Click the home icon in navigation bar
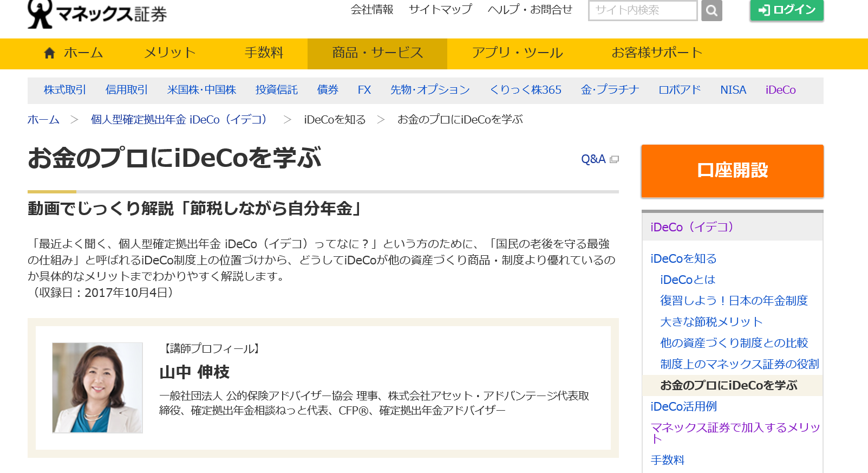The image size is (868, 473). (x=49, y=53)
